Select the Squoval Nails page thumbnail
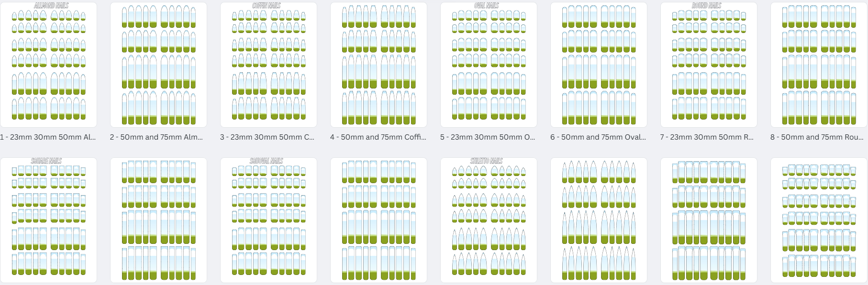Image resolution: width=868 pixels, height=285 pixels. (268, 220)
